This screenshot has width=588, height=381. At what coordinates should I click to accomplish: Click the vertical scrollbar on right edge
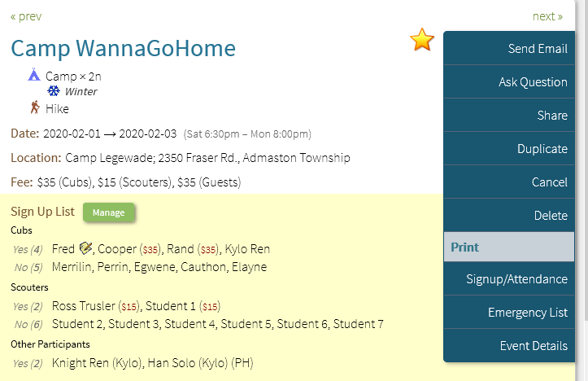584,161
